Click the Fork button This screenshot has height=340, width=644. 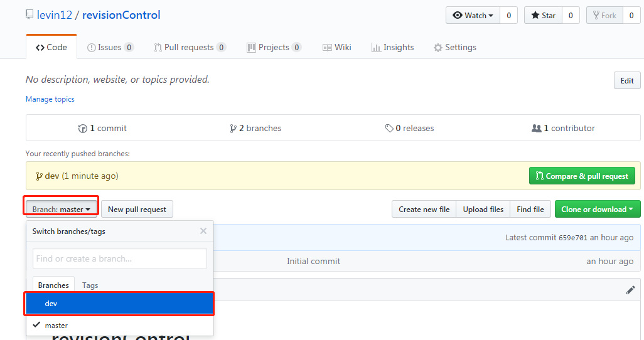[604, 15]
